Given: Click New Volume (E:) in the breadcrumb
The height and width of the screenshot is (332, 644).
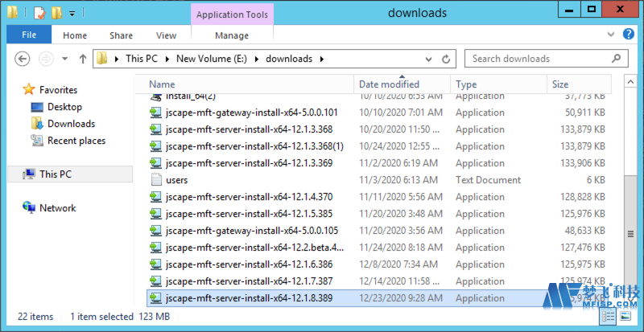Looking at the screenshot, I should (212, 59).
